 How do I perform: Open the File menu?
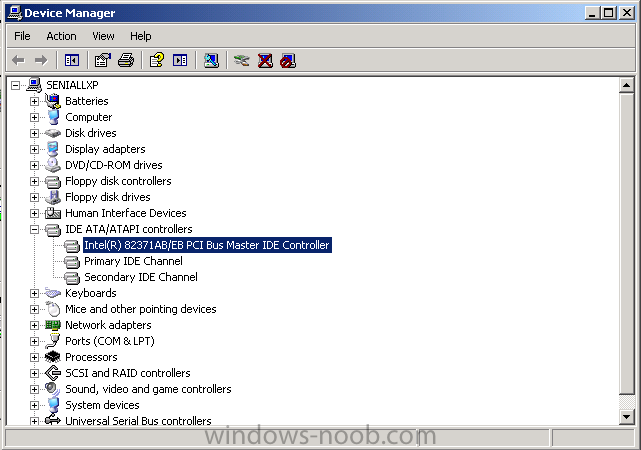pyautogui.click(x=22, y=36)
